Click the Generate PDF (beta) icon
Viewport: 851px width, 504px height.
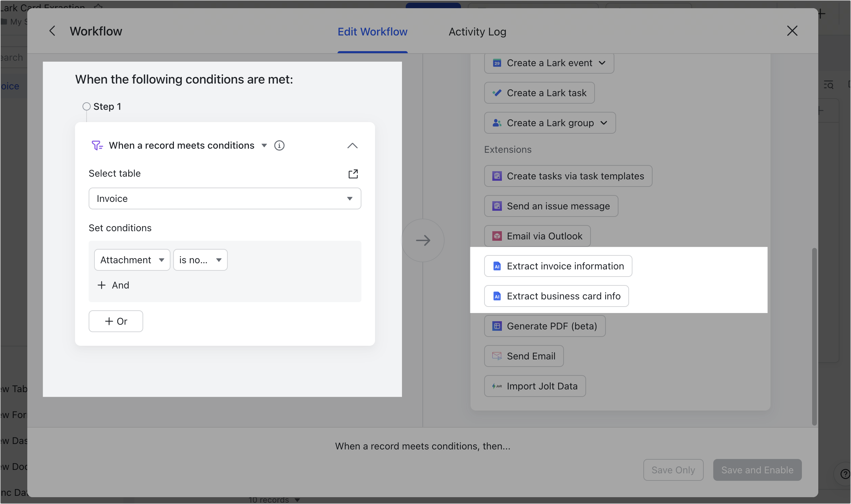[x=497, y=326]
